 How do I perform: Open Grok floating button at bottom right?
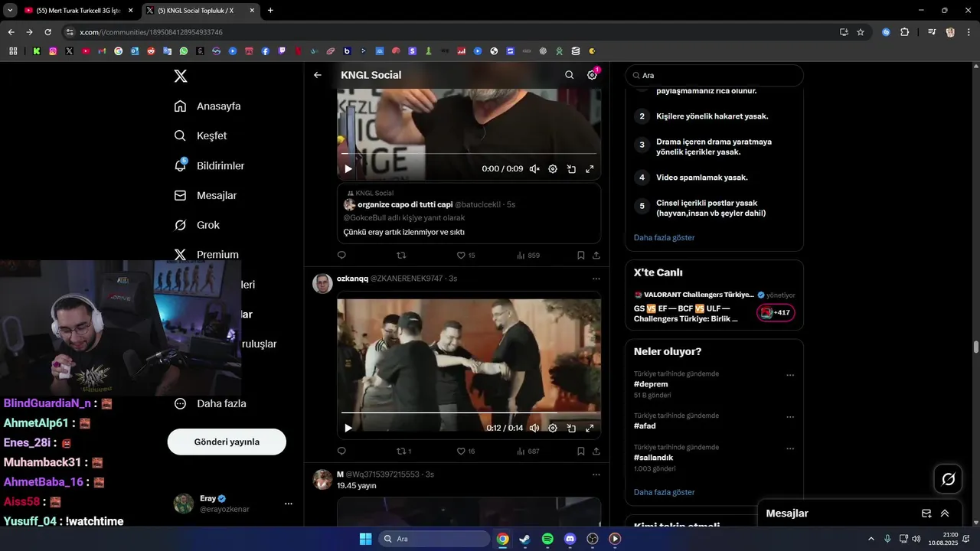point(949,479)
